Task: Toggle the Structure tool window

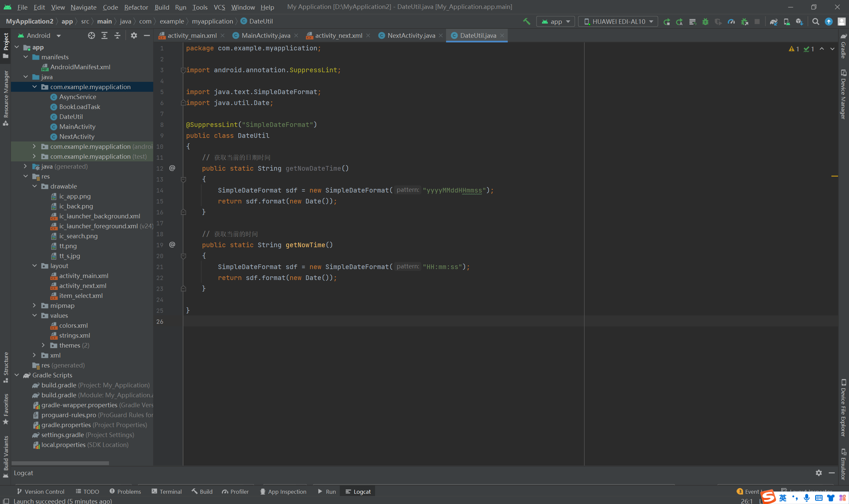Action: click(x=6, y=367)
